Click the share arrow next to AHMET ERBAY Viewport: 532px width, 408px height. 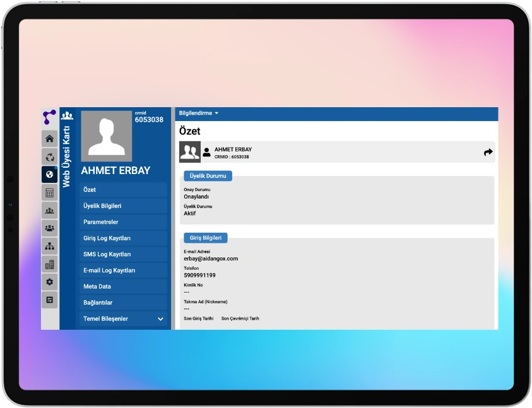point(488,152)
